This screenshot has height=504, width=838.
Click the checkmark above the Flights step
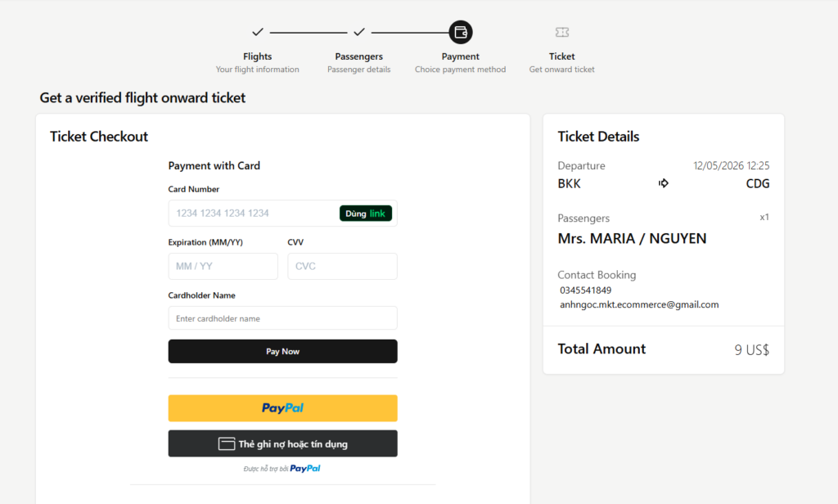(x=257, y=32)
